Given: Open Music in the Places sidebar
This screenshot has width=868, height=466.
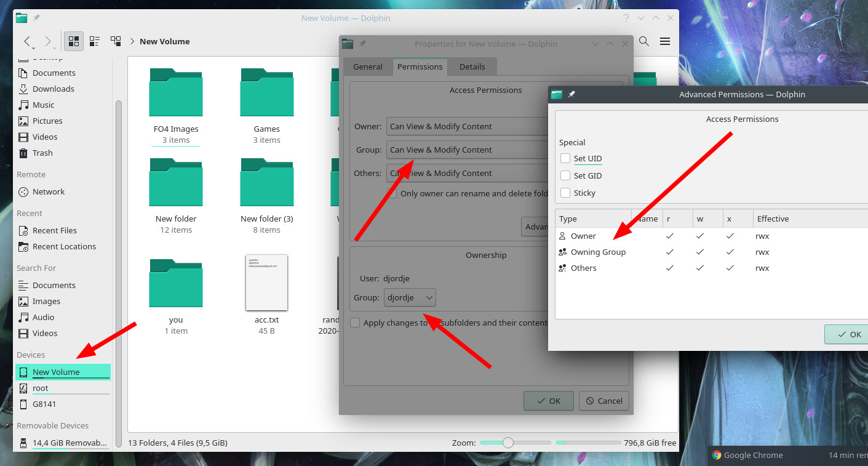Looking at the screenshot, I should [x=44, y=105].
